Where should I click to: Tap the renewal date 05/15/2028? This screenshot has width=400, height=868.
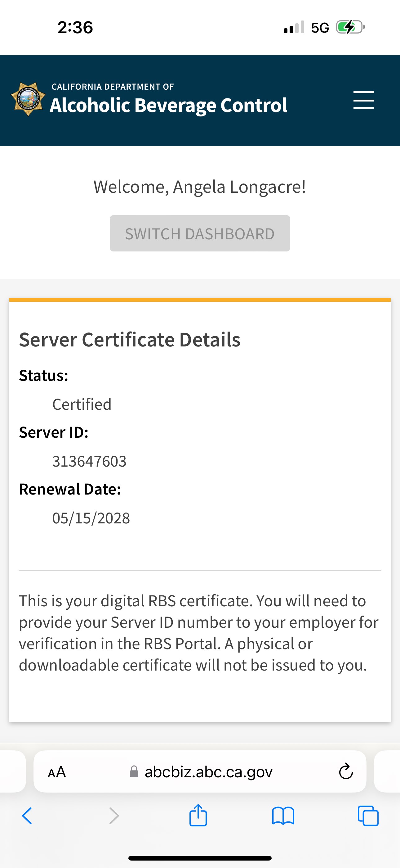[x=91, y=518]
